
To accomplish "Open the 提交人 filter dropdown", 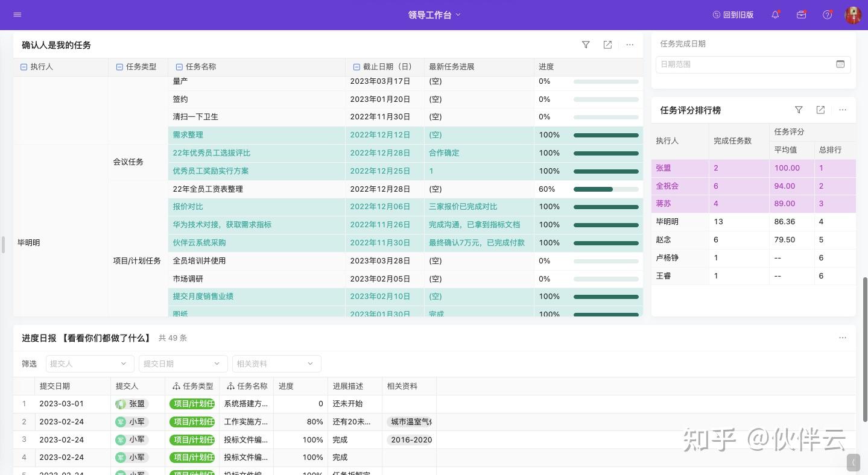I will pos(90,363).
